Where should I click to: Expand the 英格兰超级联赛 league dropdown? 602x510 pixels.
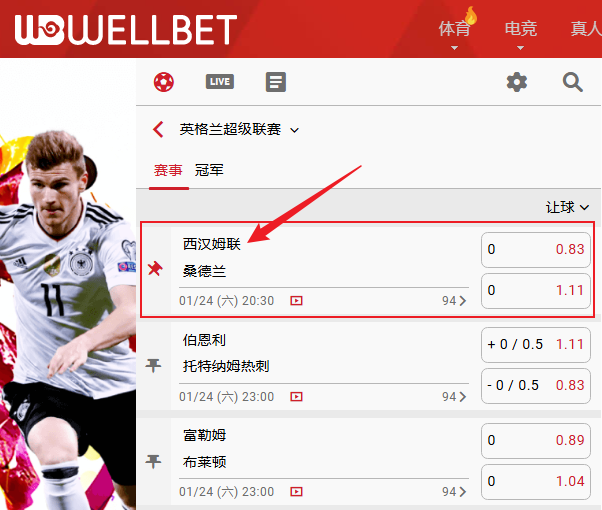click(x=294, y=130)
